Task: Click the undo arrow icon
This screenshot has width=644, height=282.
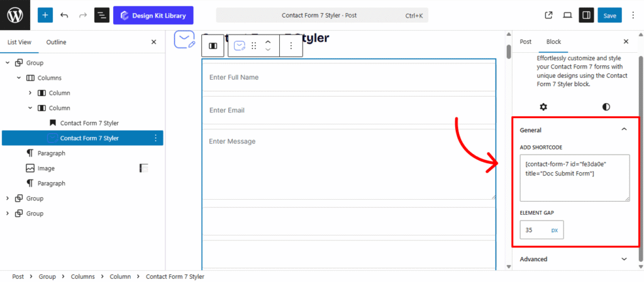Action: (64, 15)
